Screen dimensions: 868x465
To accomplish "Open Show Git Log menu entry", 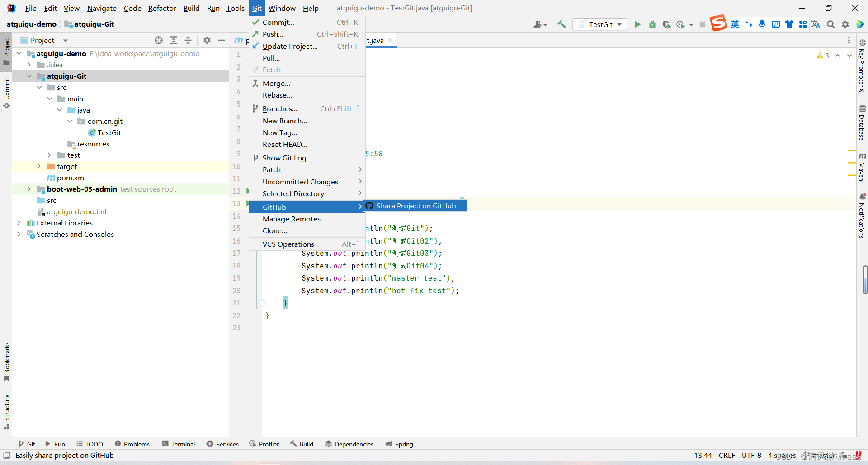I will [x=307, y=158].
